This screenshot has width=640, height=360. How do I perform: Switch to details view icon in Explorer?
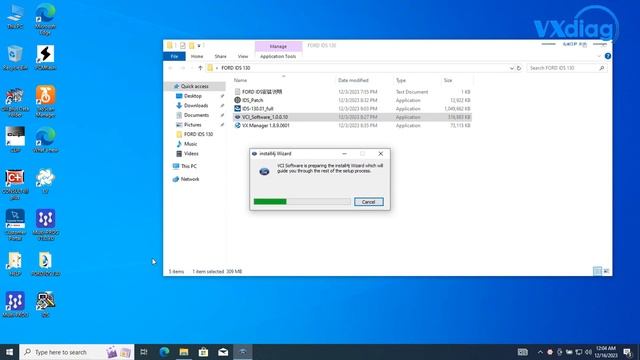tap(597, 271)
